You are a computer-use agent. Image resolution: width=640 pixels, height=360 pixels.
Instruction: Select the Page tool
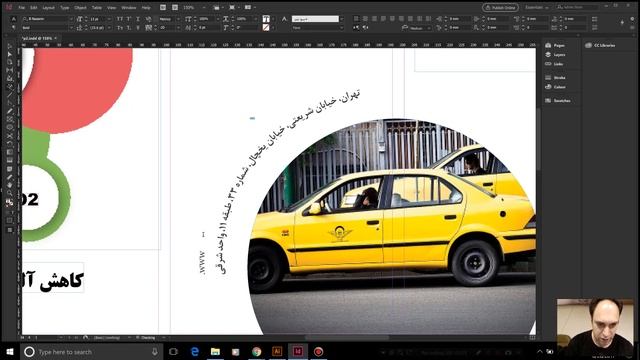pyautogui.click(x=10, y=62)
